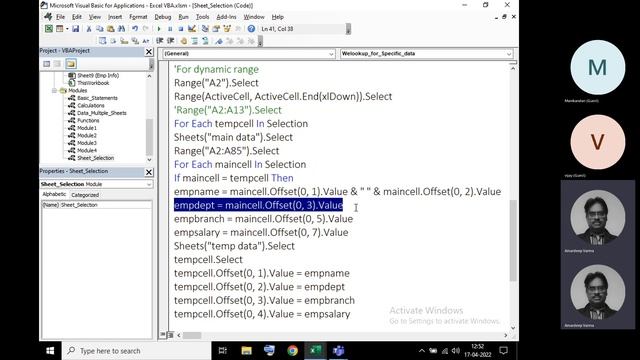The height and width of the screenshot is (360, 640).
Task: Click the code window vertical scrollbar thumb
Action: coord(513,240)
